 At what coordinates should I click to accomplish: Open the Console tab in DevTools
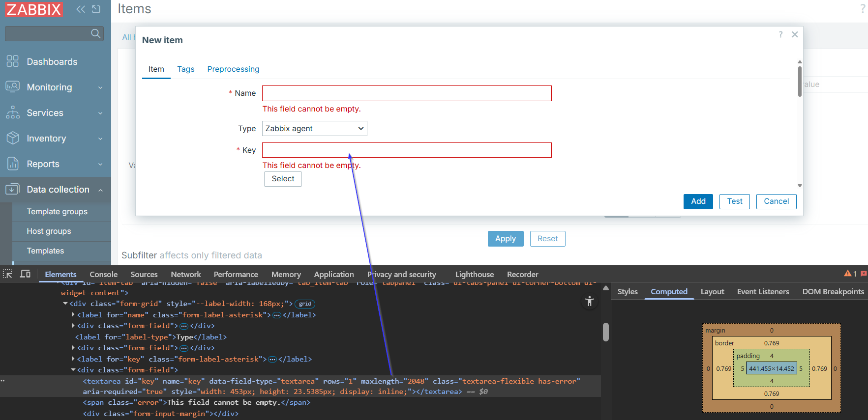coord(103,274)
